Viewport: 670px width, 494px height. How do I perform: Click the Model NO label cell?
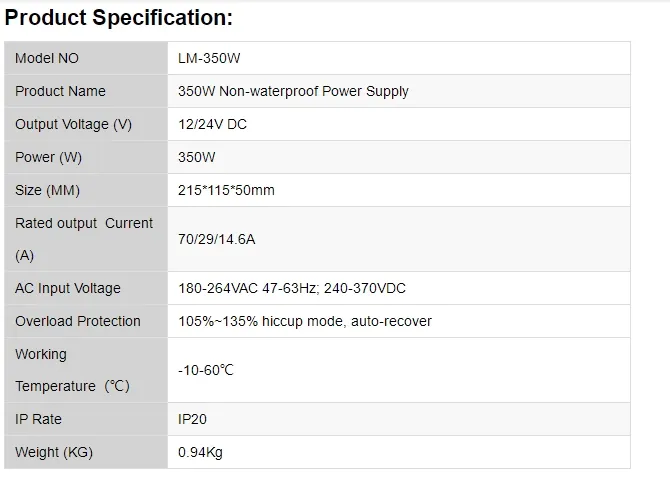click(x=47, y=58)
